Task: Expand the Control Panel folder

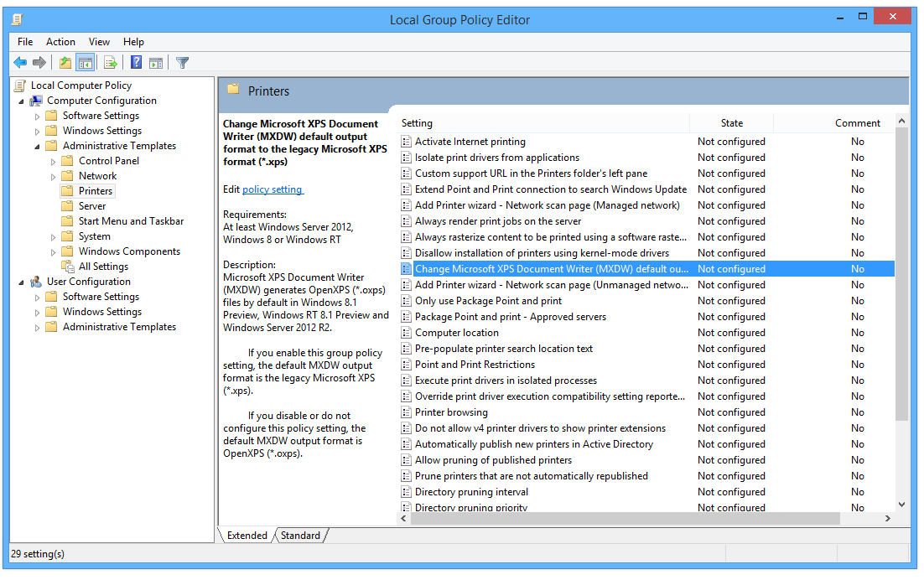Action: coord(53,162)
